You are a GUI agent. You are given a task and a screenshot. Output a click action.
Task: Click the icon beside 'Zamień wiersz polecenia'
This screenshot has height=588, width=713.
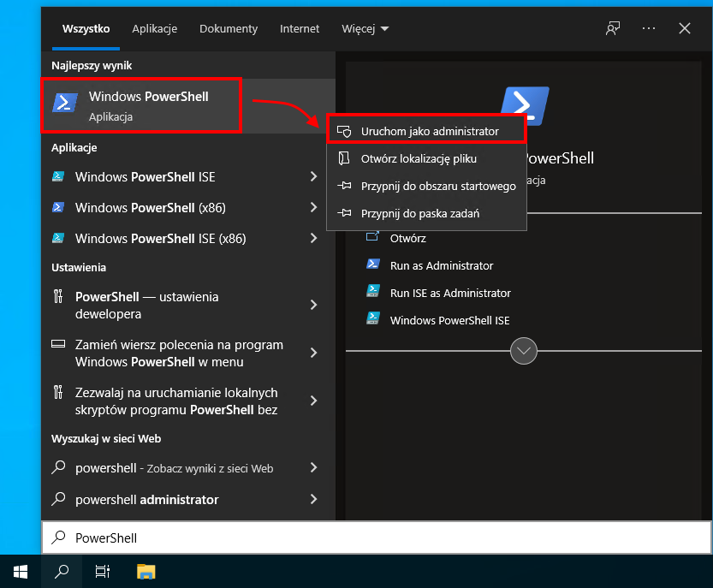click(58, 344)
